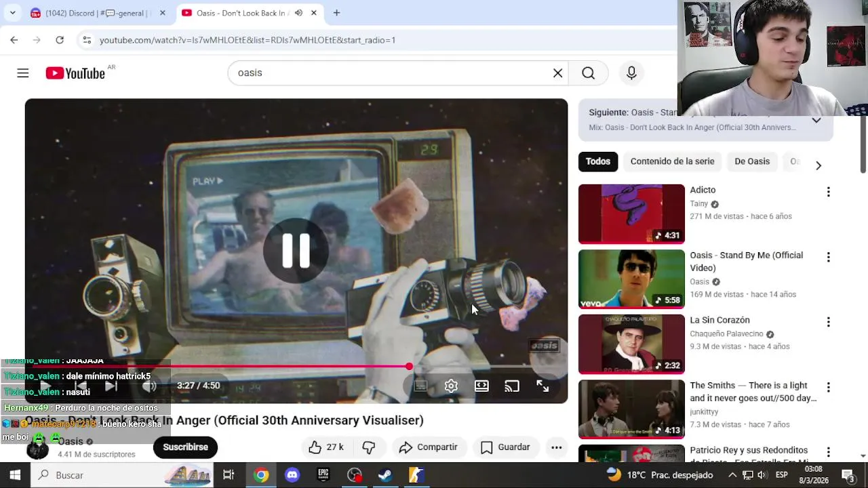This screenshot has width=868, height=488.
Task: Select the Todos filter chip
Action: [598, 161]
